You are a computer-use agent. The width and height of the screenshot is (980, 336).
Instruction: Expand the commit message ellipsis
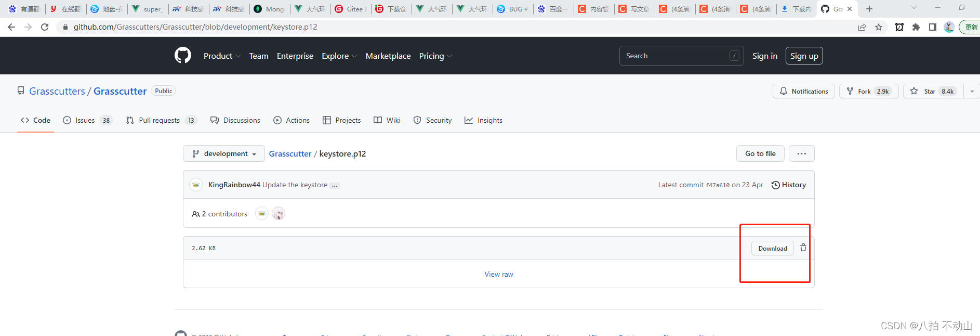click(x=335, y=185)
